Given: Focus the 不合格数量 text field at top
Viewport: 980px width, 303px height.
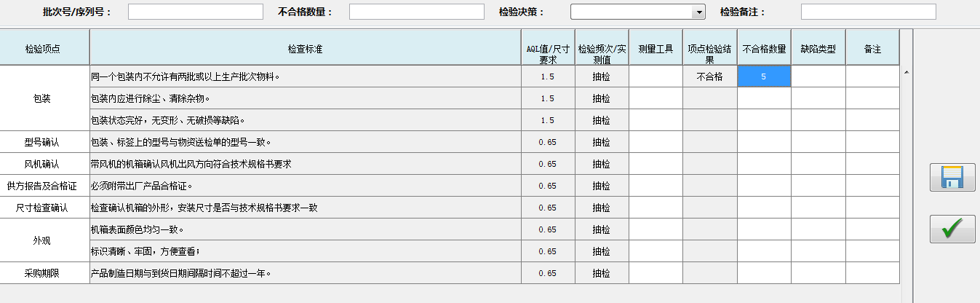Looking at the screenshot, I should [x=417, y=12].
